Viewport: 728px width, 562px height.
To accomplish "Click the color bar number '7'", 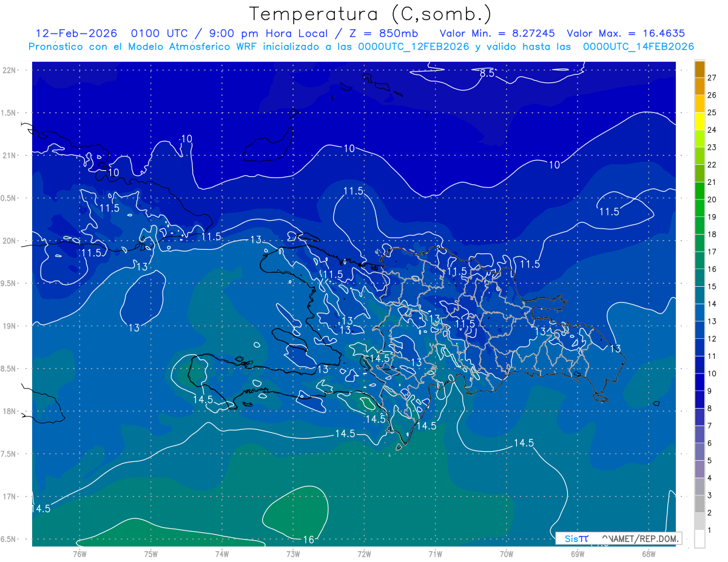I will click(710, 426).
